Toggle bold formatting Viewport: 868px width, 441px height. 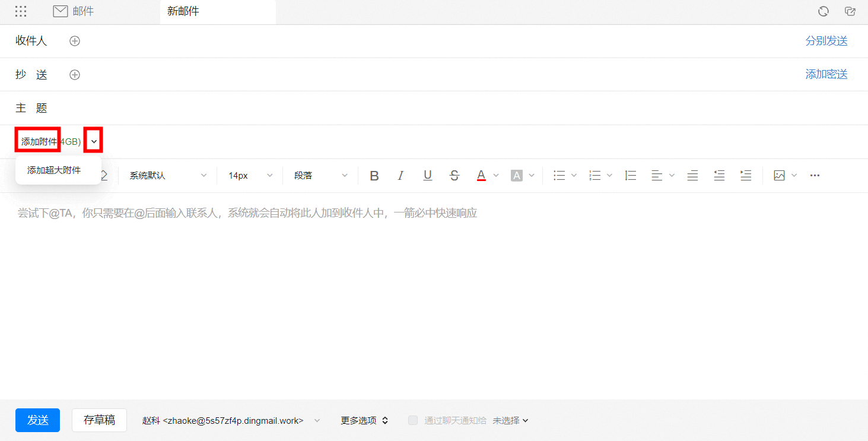[374, 176]
